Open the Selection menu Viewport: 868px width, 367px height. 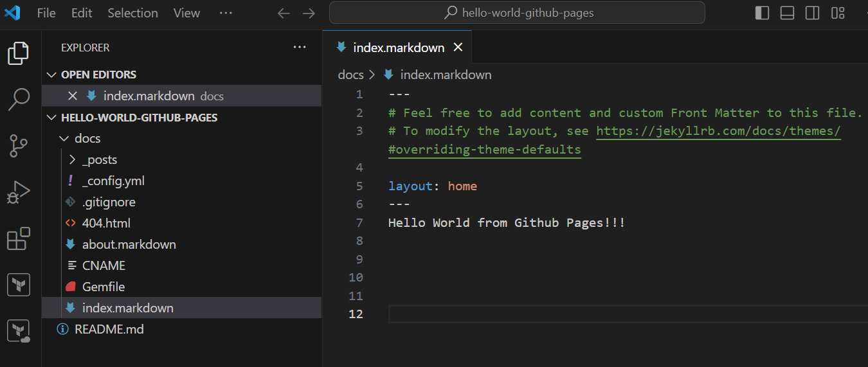pos(132,13)
